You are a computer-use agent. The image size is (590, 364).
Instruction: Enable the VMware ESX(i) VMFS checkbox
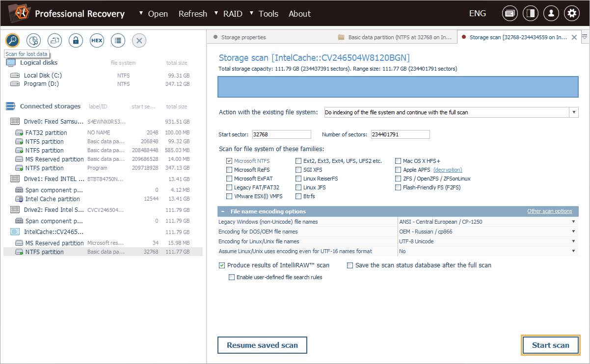229,196
